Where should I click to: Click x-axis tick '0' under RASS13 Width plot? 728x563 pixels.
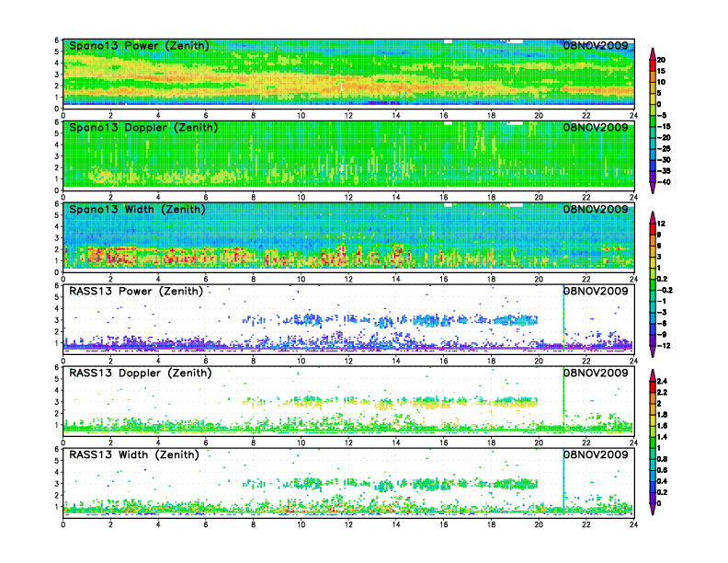[63, 524]
